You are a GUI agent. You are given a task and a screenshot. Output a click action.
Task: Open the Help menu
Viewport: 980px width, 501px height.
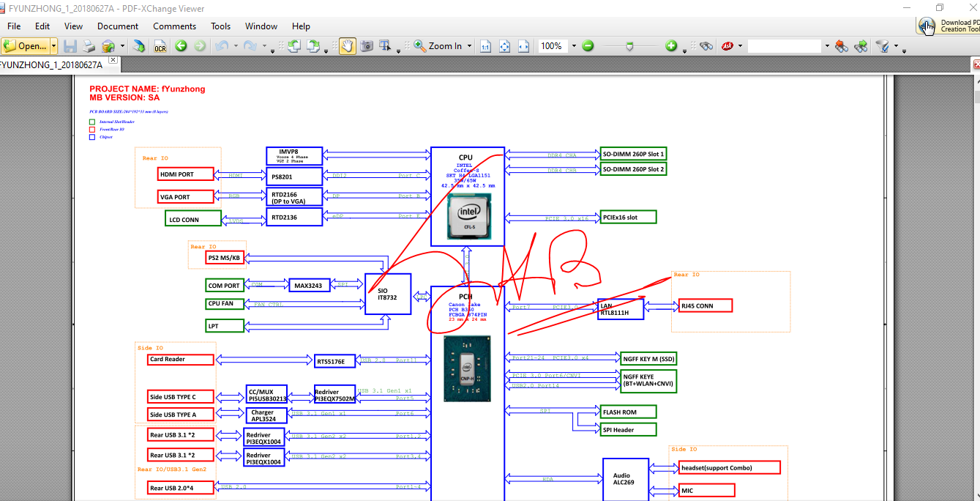click(x=301, y=26)
